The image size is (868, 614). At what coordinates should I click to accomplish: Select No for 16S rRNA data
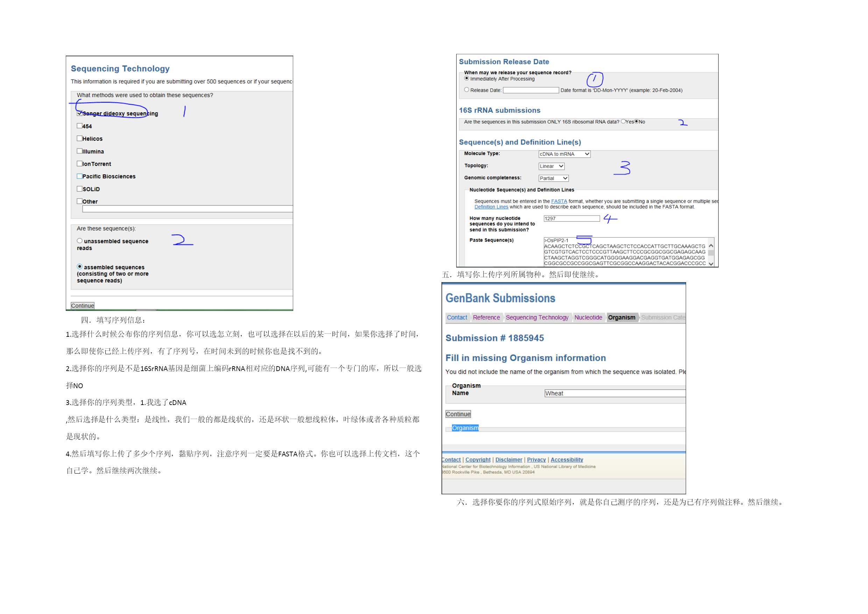click(x=637, y=121)
